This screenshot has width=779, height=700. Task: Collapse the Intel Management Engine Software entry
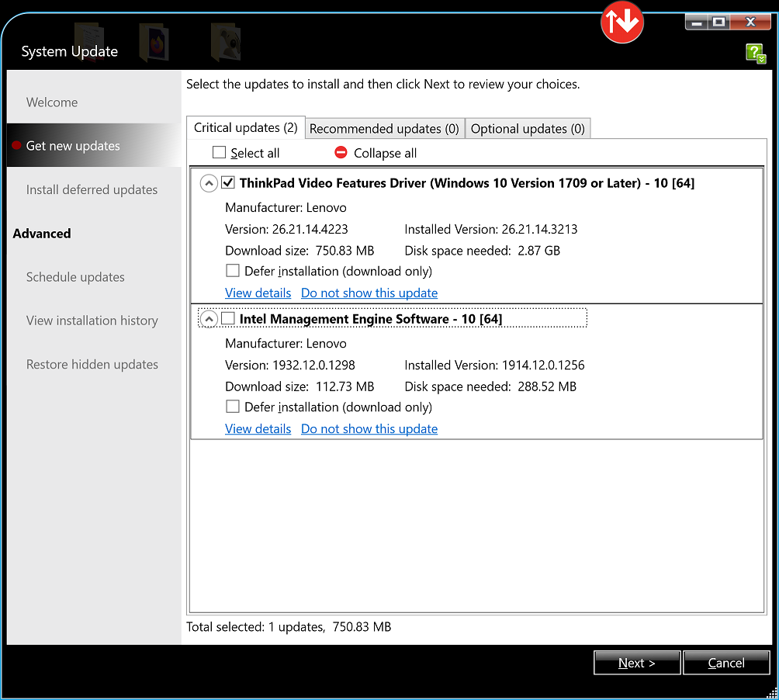(x=209, y=319)
